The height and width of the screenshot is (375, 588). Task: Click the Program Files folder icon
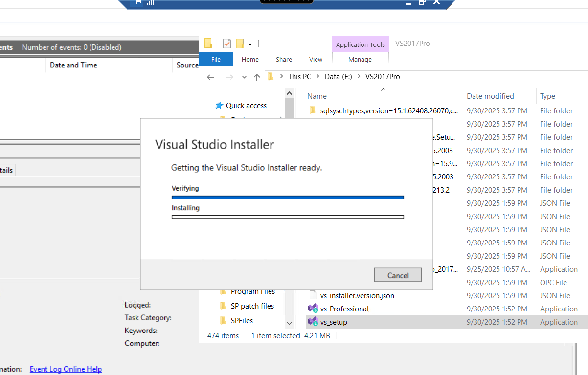point(223,292)
